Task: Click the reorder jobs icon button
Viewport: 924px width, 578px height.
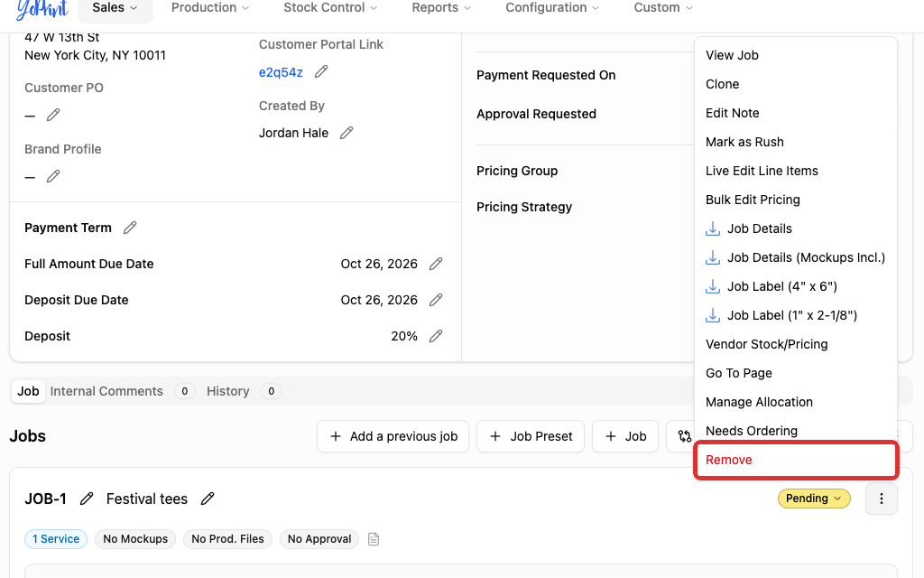Action: 684,436
